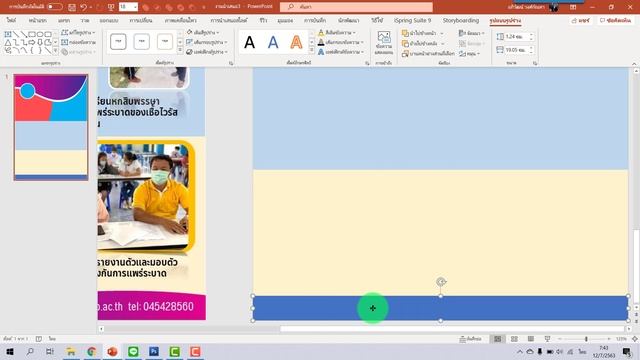Open the Rotate objects dropdown

coord(469,53)
